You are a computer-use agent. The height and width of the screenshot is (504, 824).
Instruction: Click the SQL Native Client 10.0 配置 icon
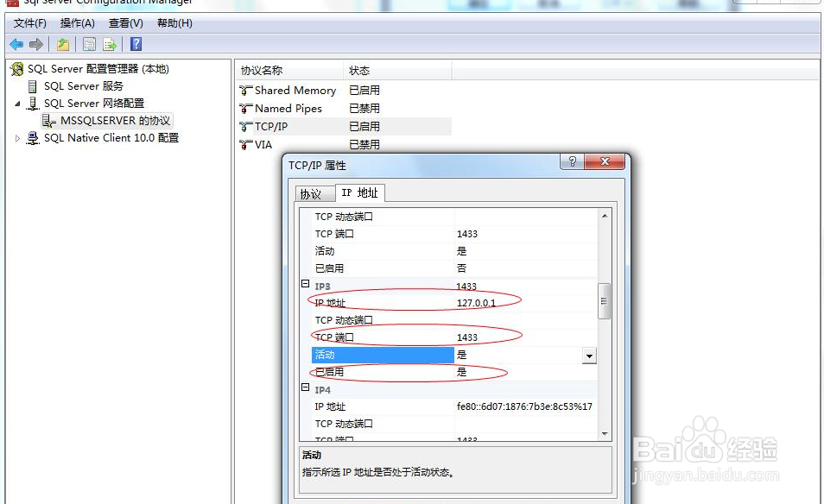click(33, 138)
